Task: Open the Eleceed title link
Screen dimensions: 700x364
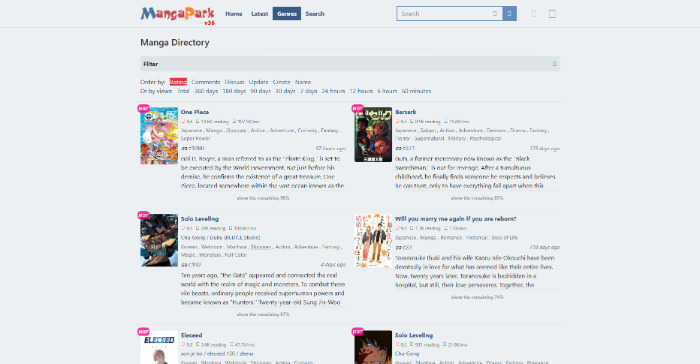Action: 192,335
